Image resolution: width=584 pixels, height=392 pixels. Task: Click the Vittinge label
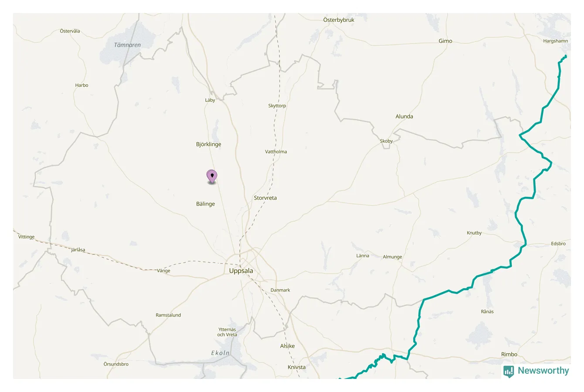tap(26, 237)
